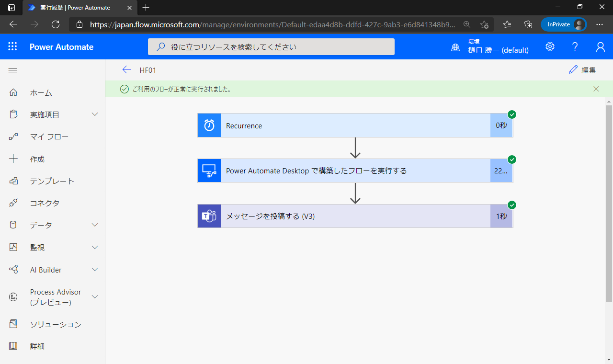
Task: Click the Power Automate title link
Action: 61,46
